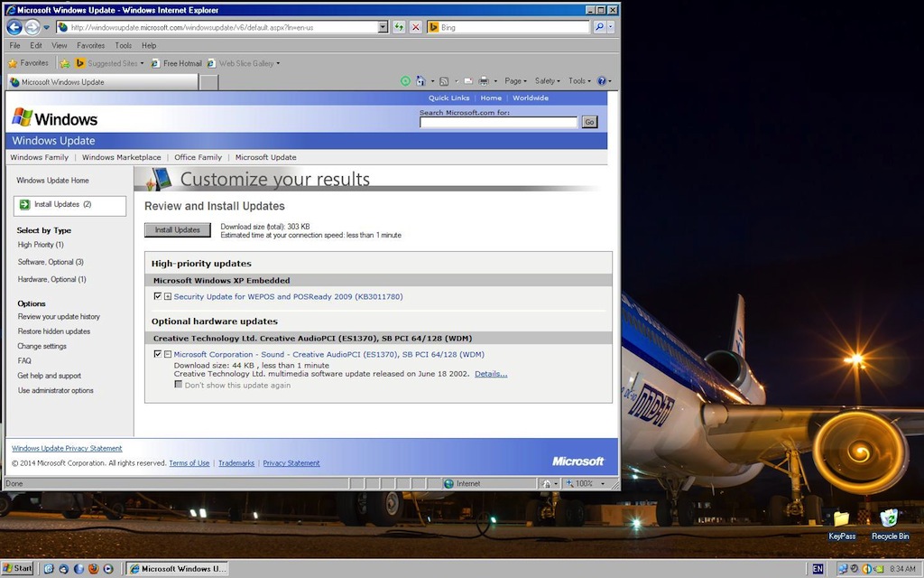Click the green circle icon in command bar

pos(405,81)
